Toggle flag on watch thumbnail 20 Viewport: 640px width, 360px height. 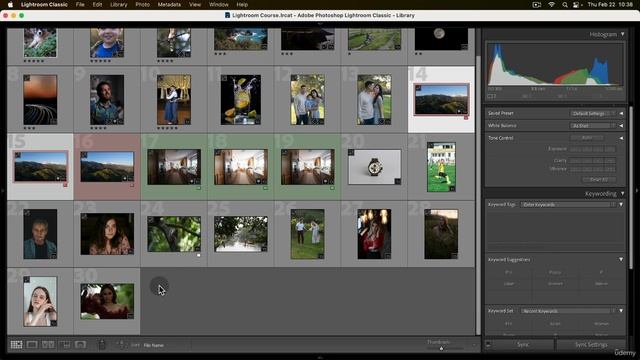click(351, 153)
